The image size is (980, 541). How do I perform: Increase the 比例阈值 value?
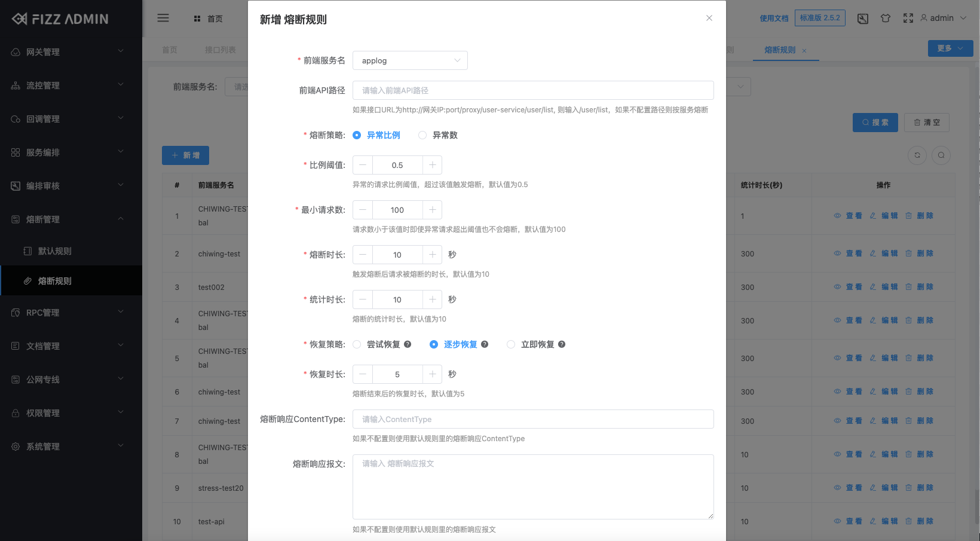433,165
